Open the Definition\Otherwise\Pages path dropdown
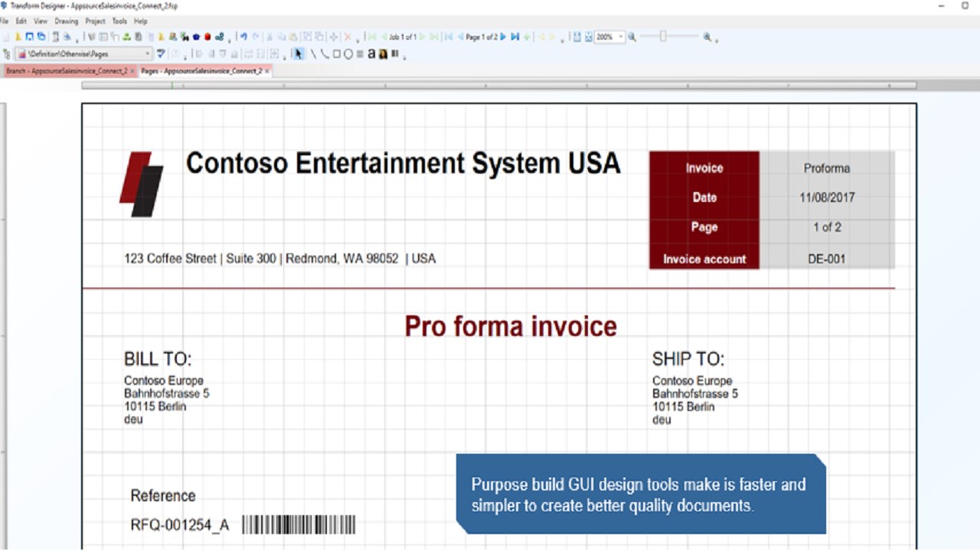The image size is (980, 551). (x=83, y=54)
